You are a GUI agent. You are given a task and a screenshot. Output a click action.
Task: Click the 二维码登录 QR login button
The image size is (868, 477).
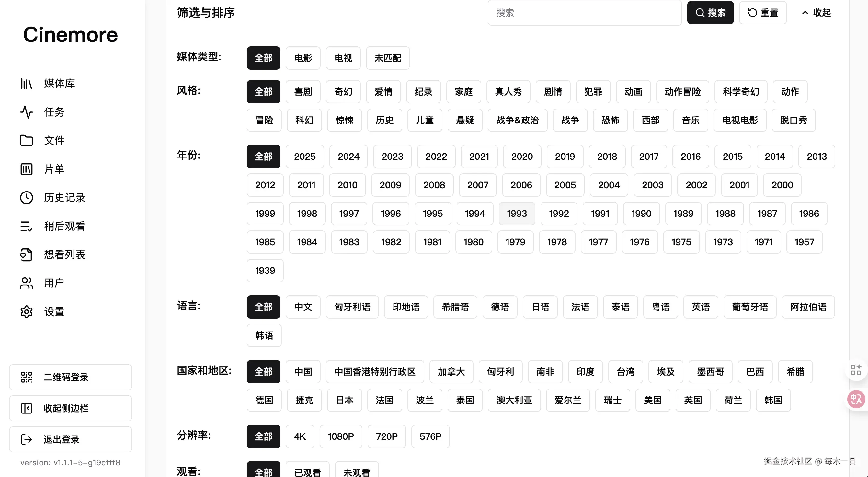70,377
